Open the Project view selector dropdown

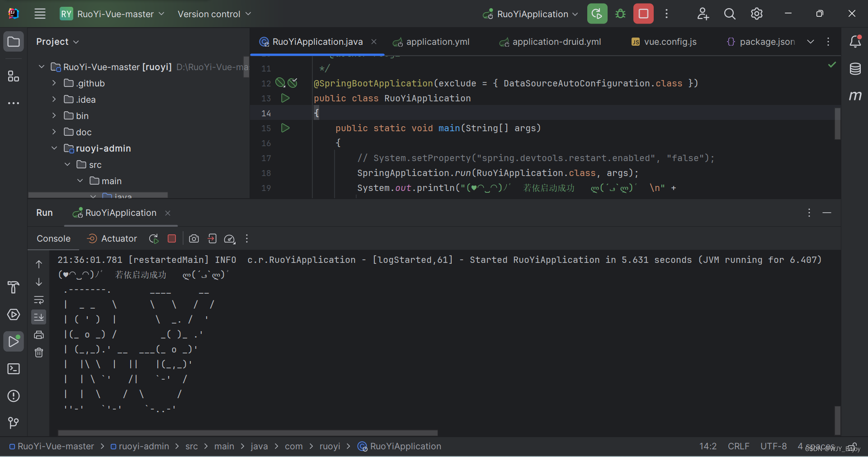pyautogui.click(x=58, y=42)
